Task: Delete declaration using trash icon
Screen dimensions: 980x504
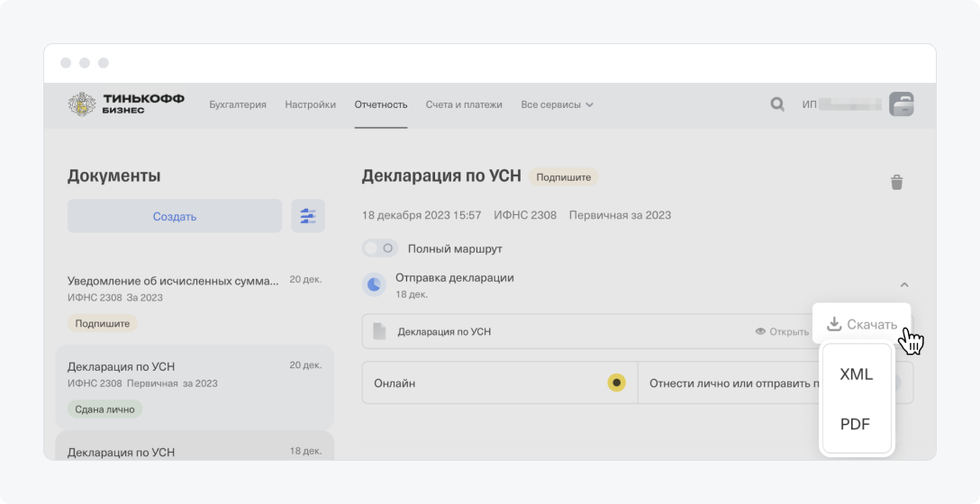Action: click(896, 183)
